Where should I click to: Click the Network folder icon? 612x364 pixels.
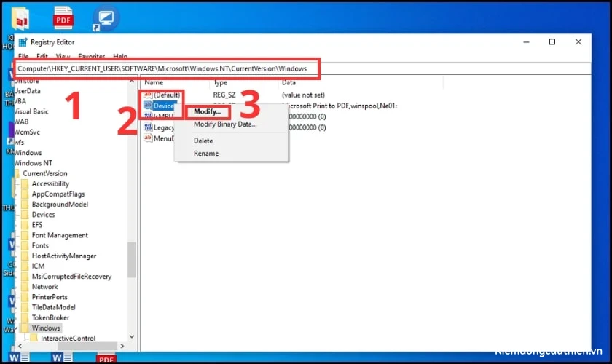25,287
